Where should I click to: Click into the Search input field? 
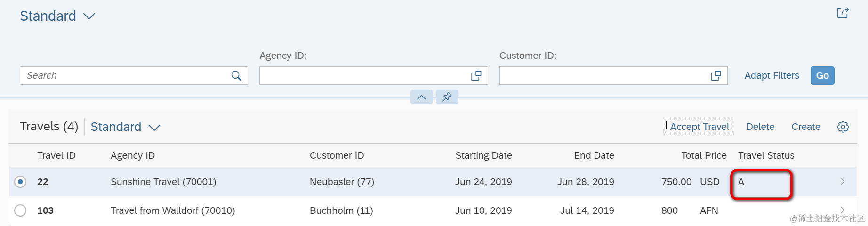[x=125, y=75]
